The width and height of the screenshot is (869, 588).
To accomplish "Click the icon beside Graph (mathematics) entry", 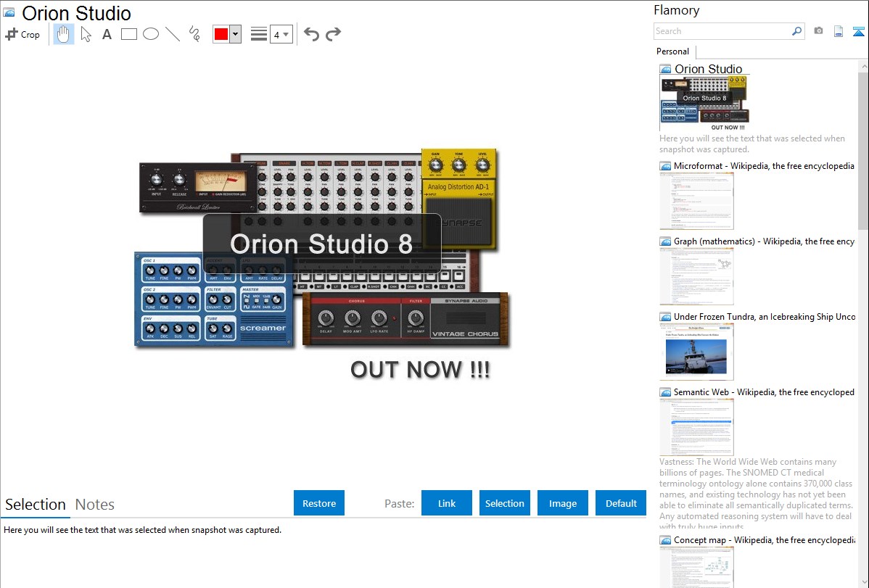I will 666,241.
